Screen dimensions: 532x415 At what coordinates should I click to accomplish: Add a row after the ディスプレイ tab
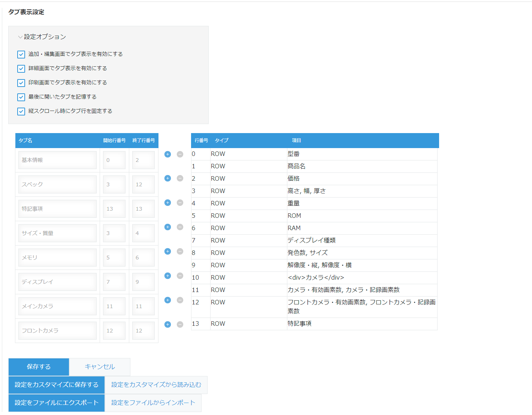click(x=167, y=276)
